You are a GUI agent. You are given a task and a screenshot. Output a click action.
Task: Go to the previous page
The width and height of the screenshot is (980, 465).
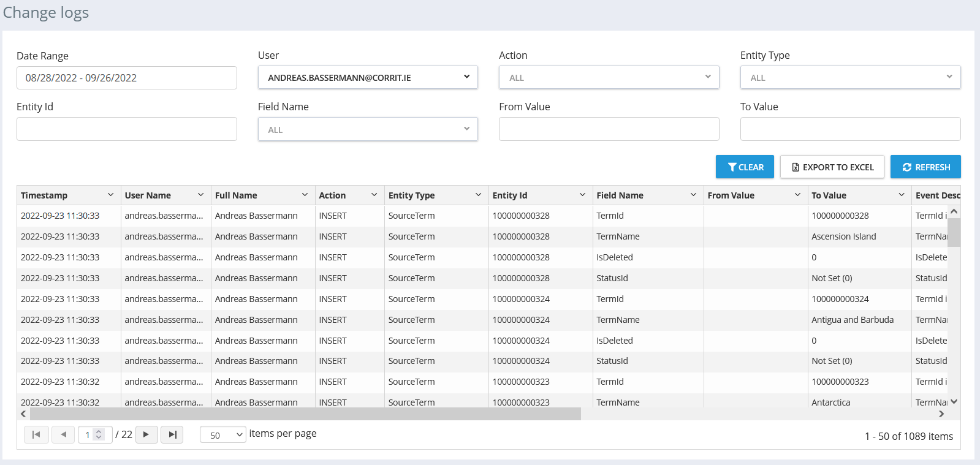pyautogui.click(x=63, y=434)
